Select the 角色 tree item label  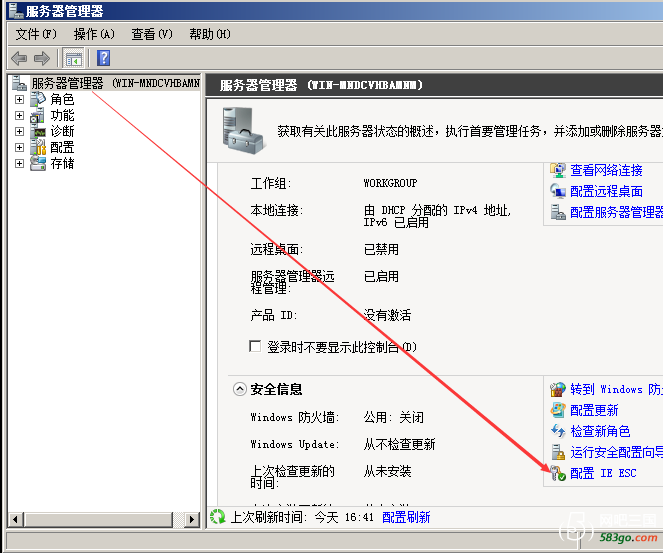click(x=62, y=99)
